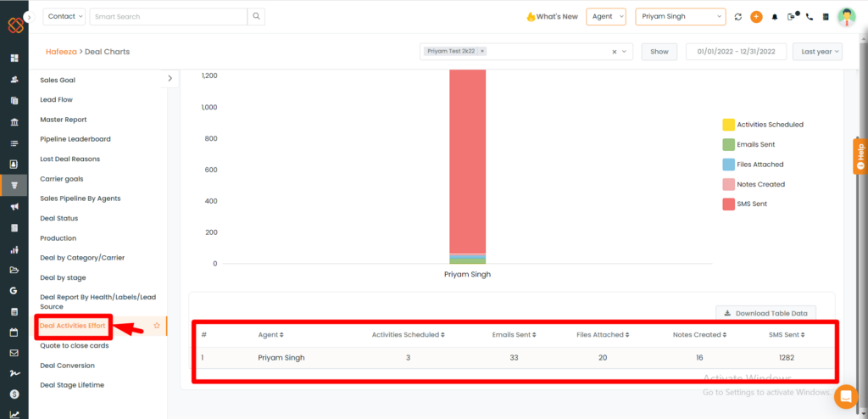Focus the Smart Search input field
Image resolution: width=868 pixels, height=419 pixels.
[169, 17]
